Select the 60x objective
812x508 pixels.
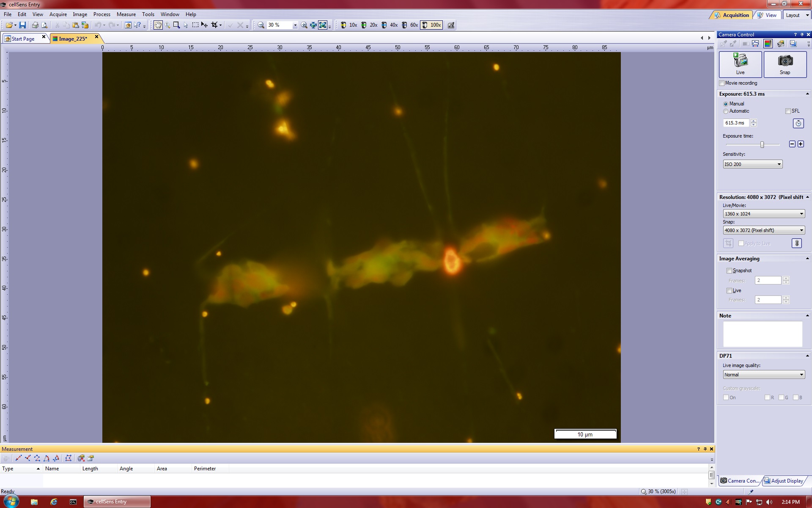[410, 25]
